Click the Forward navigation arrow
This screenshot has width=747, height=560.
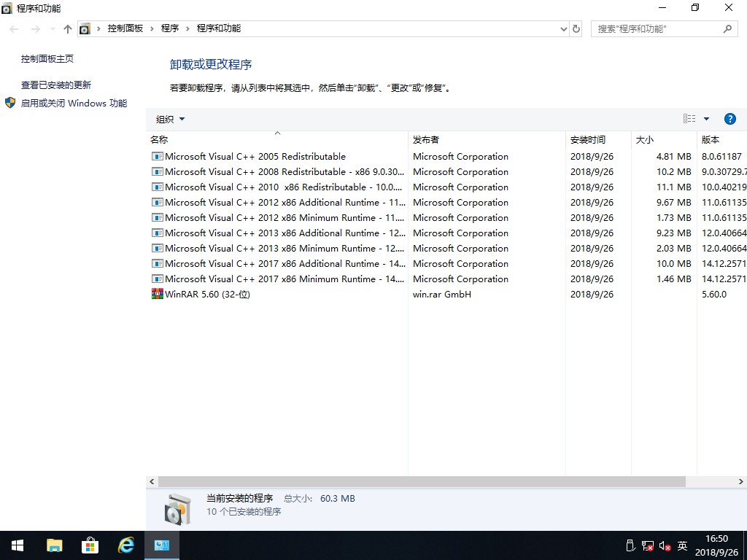pyautogui.click(x=36, y=29)
